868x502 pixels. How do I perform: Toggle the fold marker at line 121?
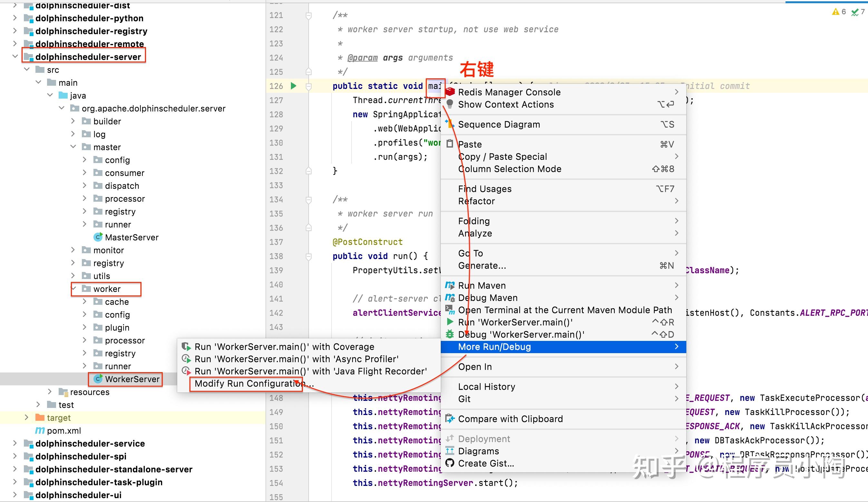pyautogui.click(x=309, y=15)
